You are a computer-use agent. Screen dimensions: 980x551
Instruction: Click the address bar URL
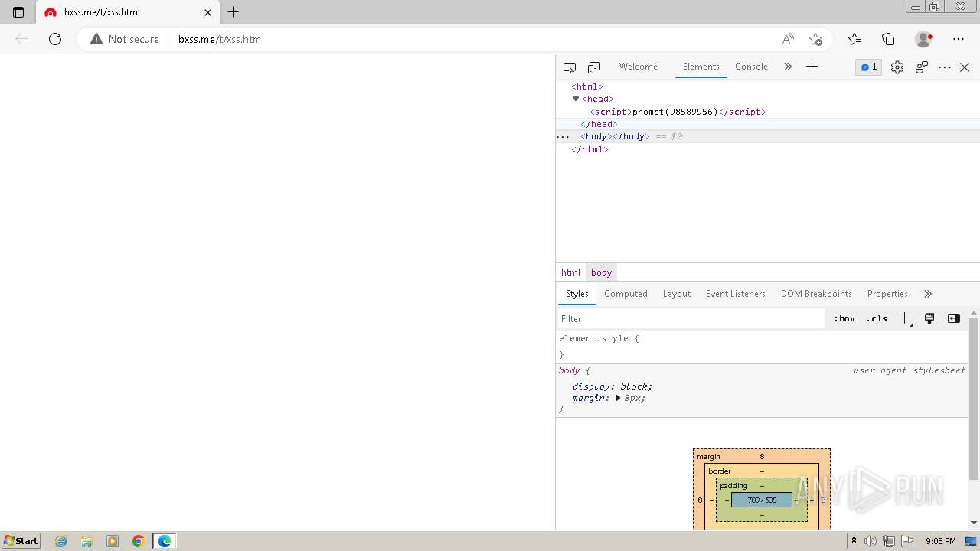pyautogui.click(x=221, y=39)
